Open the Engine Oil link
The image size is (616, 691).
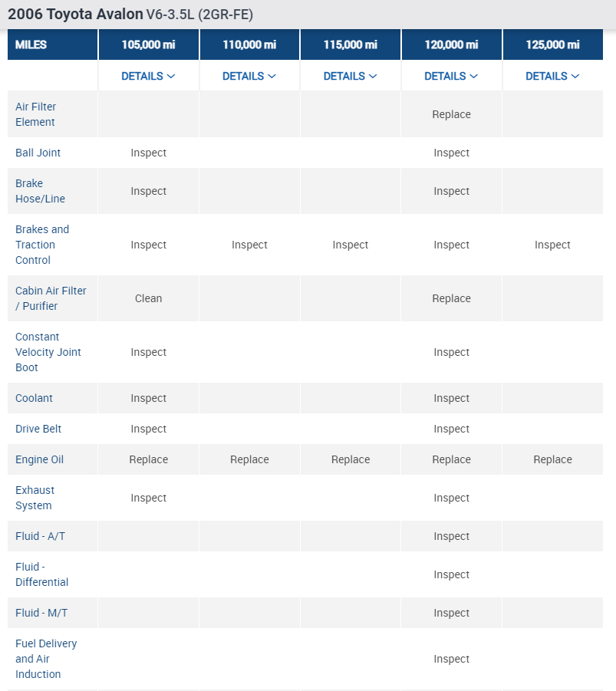(x=39, y=459)
